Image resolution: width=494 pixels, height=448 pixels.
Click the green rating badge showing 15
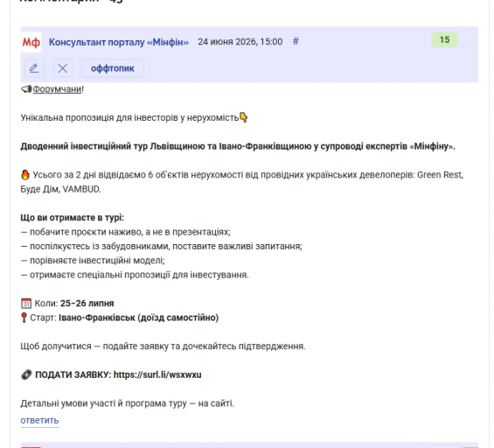point(444,39)
